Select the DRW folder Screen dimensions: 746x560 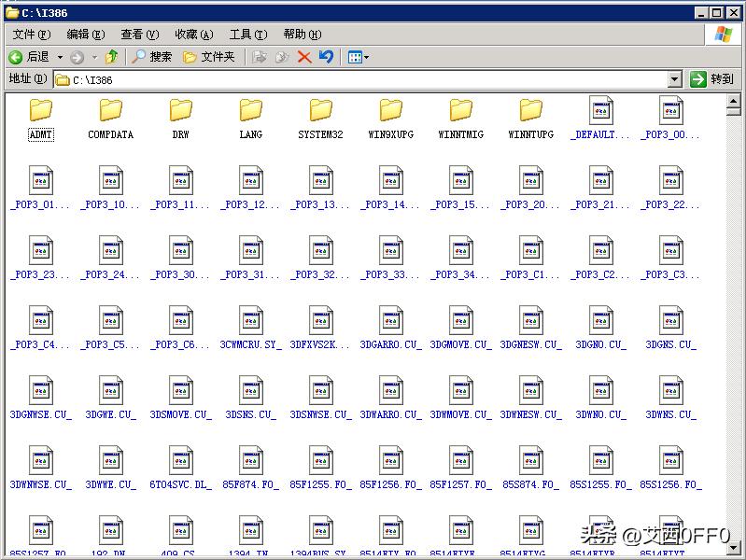[x=181, y=119]
